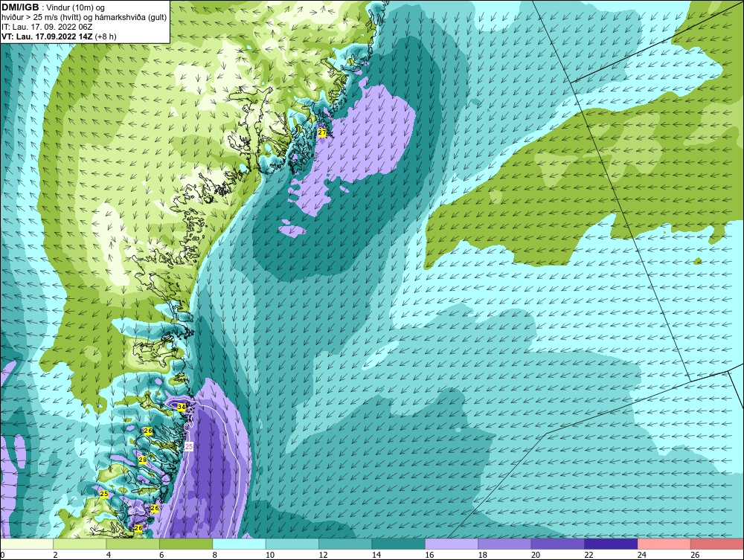Click legend scale value 18
This screenshot has width=744, height=560.
(483, 555)
